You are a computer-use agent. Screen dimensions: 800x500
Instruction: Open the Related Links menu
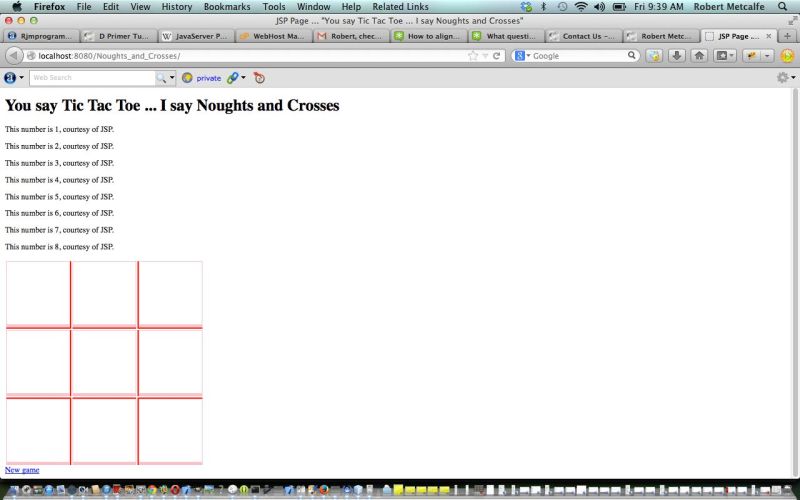pos(401,7)
